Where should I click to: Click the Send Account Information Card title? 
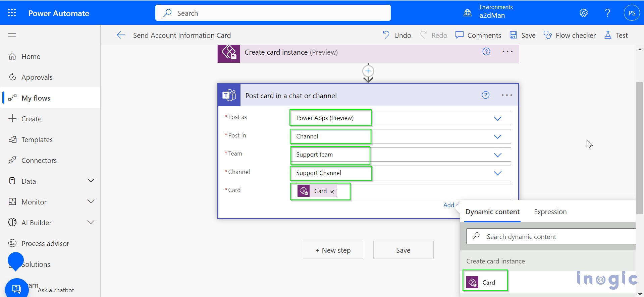(182, 36)
